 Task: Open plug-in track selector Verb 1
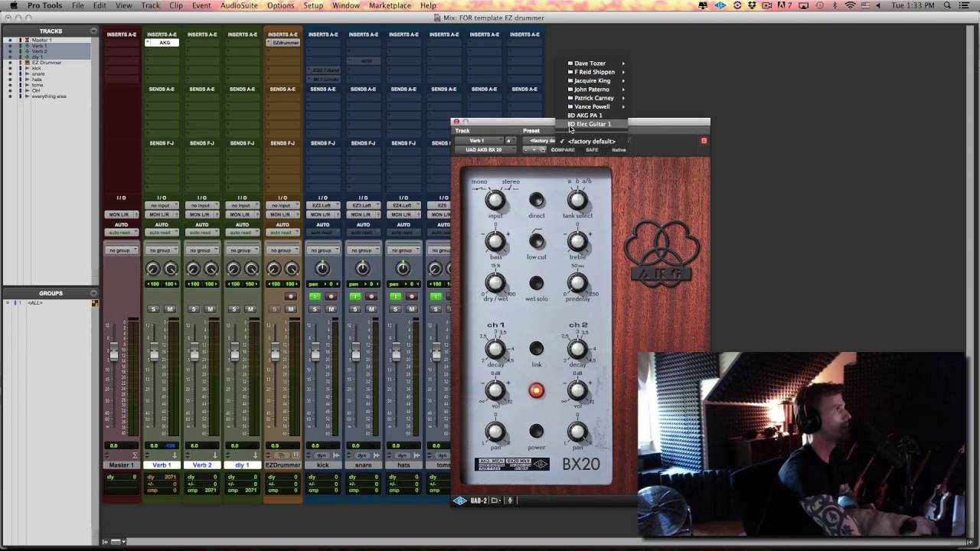coord(478,141)
